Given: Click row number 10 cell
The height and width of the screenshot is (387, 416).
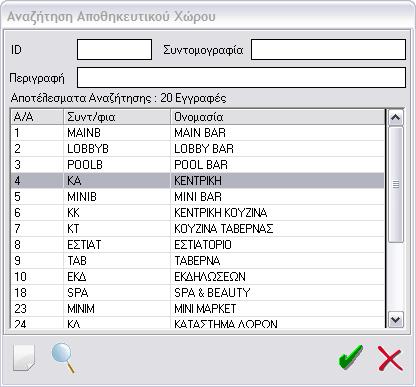Looking at the screenshot, I should [37, 277].
